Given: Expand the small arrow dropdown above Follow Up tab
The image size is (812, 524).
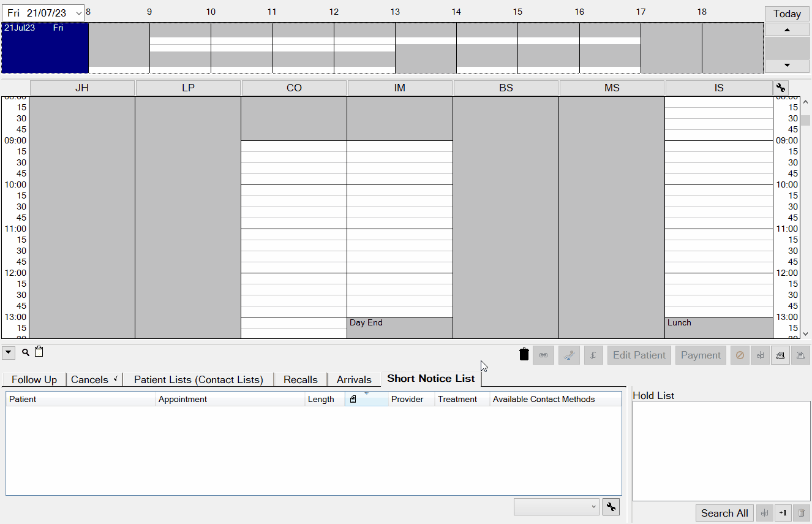Looking at the screenshot, I should tap(9, 352).
